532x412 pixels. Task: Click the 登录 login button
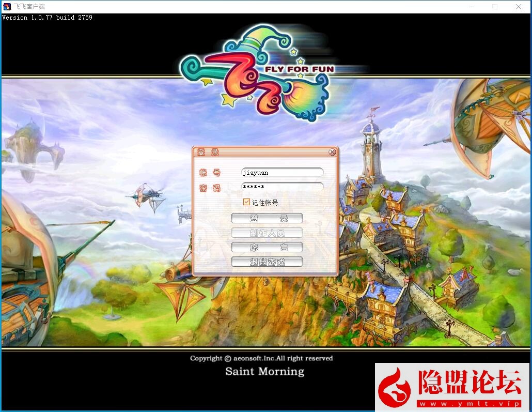click(267, 218)
